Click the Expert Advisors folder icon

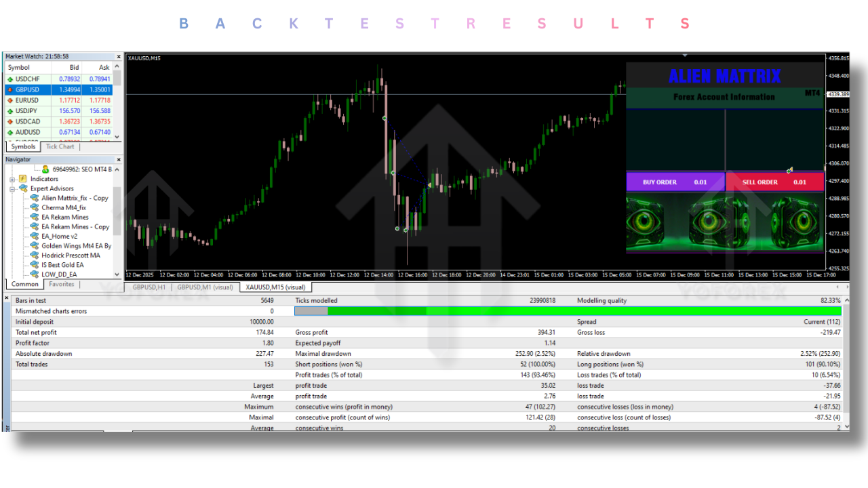(x=23, y=188)
